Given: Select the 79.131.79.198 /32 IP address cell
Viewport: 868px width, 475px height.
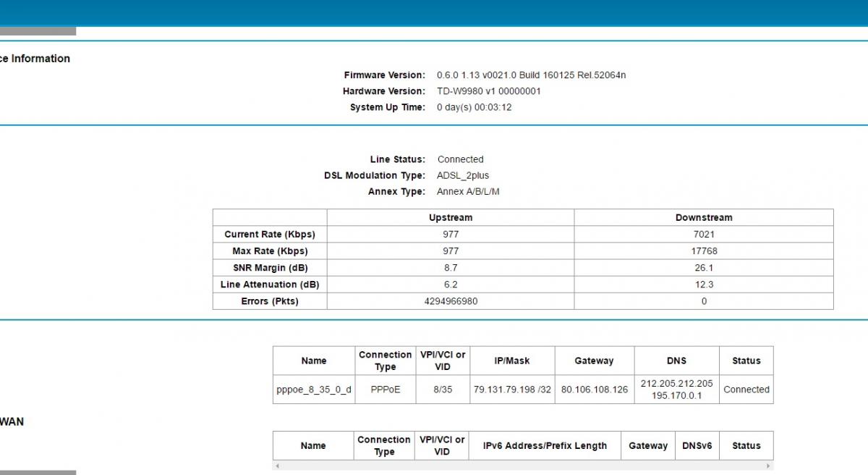Looking at the screenshot, I should [x=512, y=390].
